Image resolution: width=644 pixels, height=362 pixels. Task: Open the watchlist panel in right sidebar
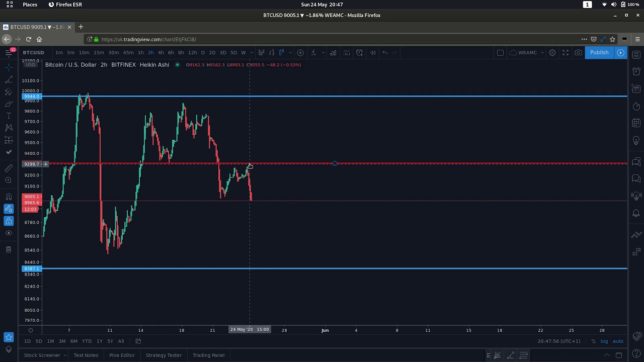pyautogui.click(x=636, y=54)
